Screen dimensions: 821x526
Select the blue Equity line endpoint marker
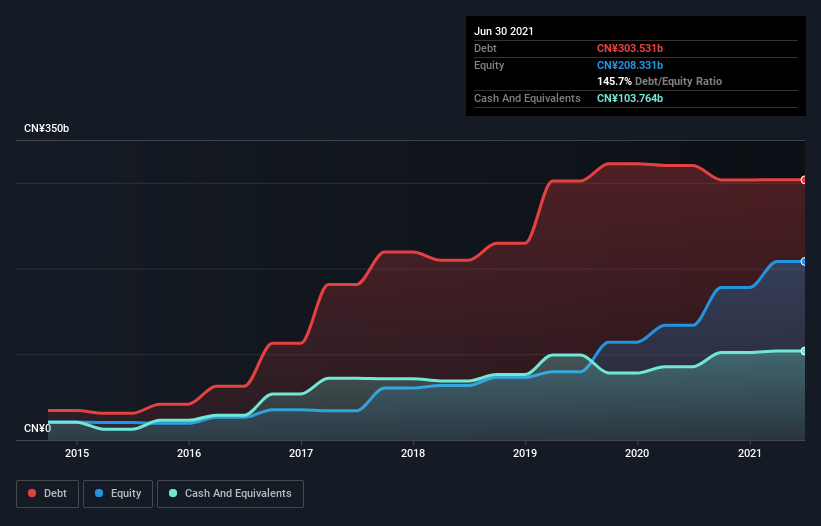pyautogui.click(x=804, y=262)
